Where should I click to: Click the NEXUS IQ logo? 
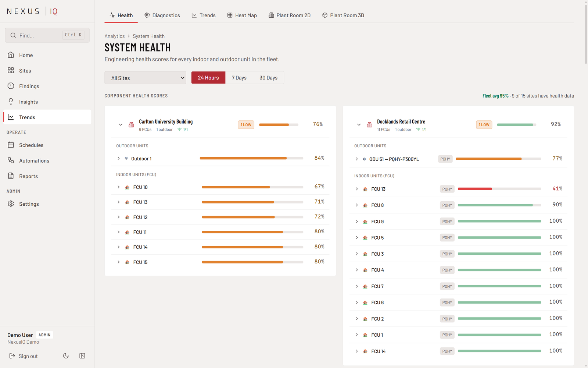(x=32, y=11)
